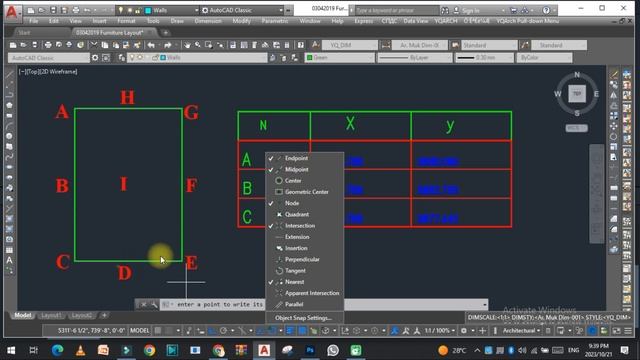640x360 pixels.
Task: Close the command line with X icon
Action: pyautogui.click(x=144, y=304)
